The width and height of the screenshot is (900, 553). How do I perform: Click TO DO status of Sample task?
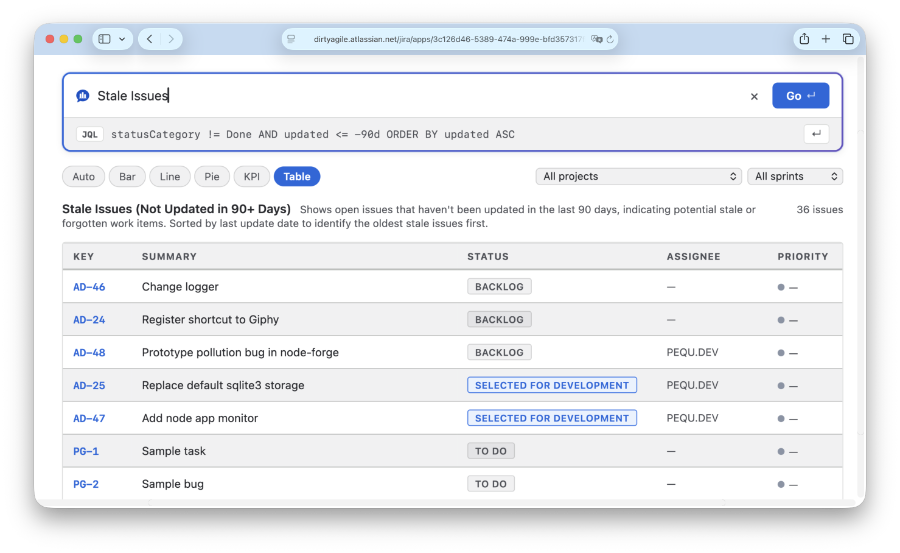click(x=491, y=451)
